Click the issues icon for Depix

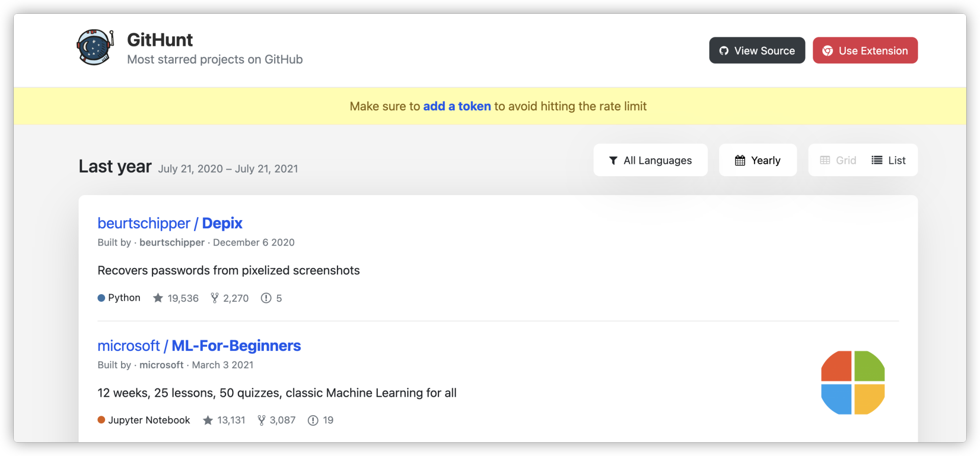266,298
